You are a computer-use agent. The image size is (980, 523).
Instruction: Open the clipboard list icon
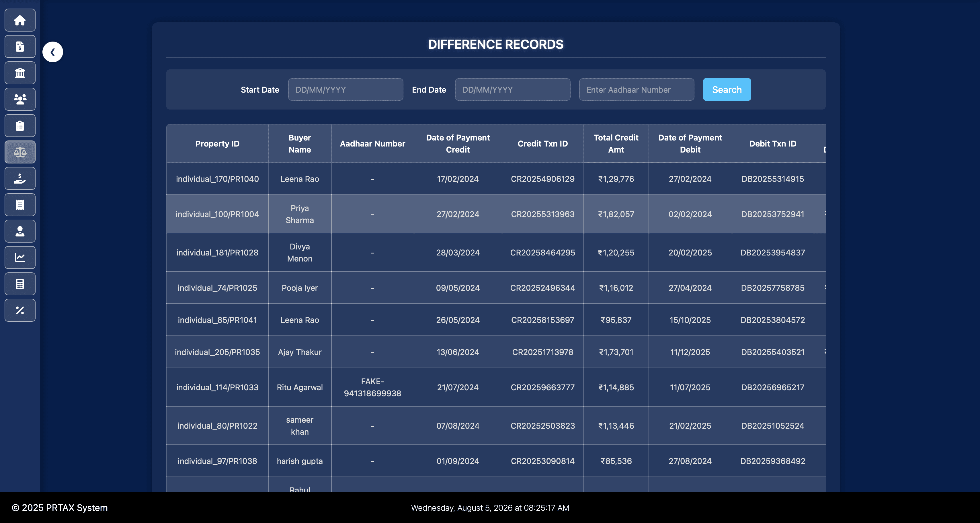[20, 126]
